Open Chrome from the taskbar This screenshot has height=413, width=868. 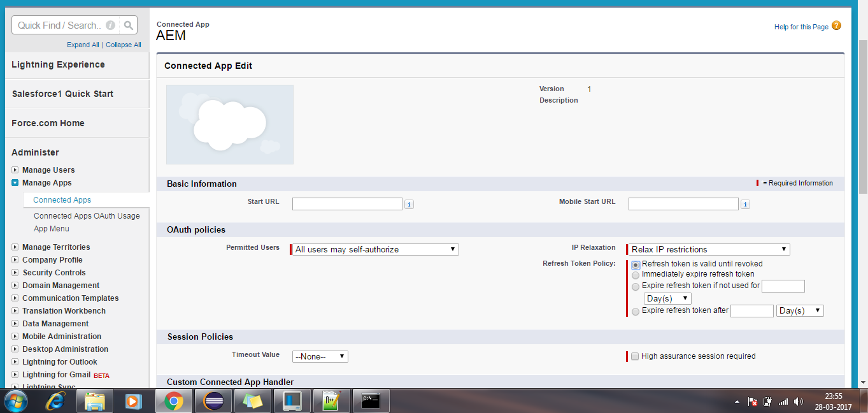point(173,401)
